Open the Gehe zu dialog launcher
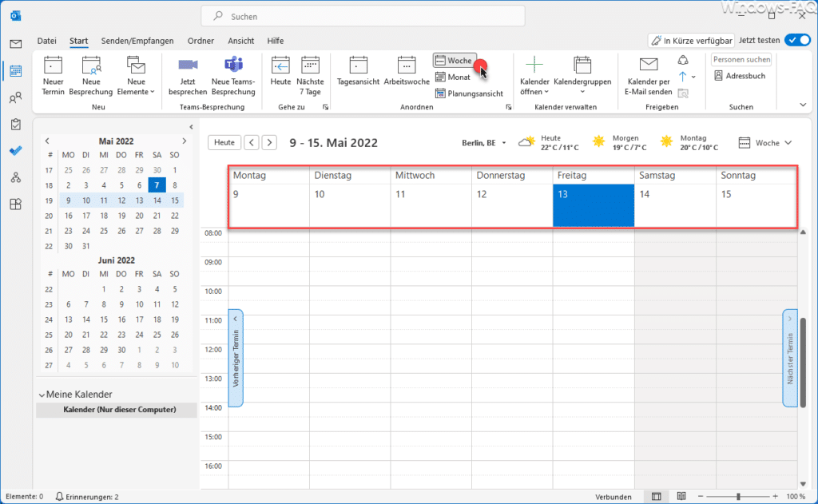The height and width of the screenshot is (504, 818). [x=326, y=107]
